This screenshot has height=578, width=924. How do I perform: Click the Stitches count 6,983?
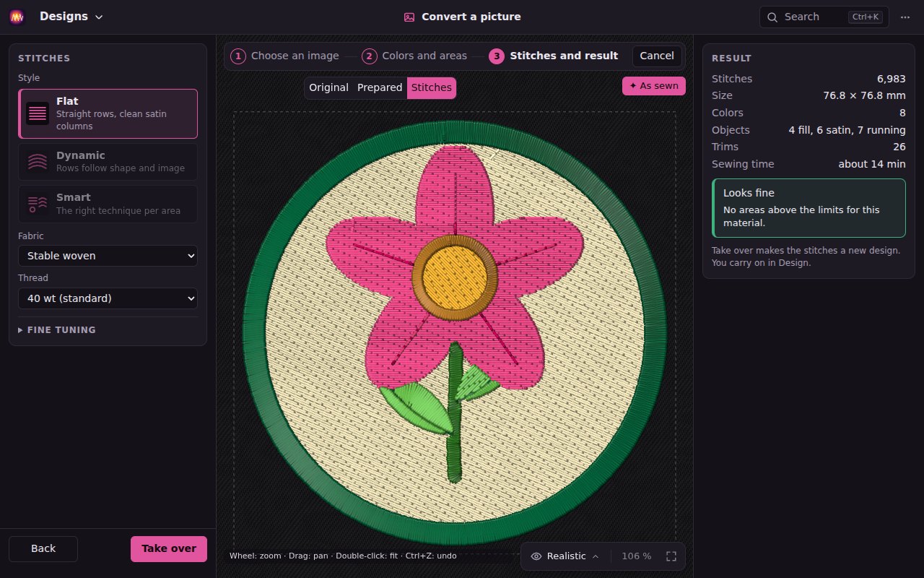pos(892,79)
